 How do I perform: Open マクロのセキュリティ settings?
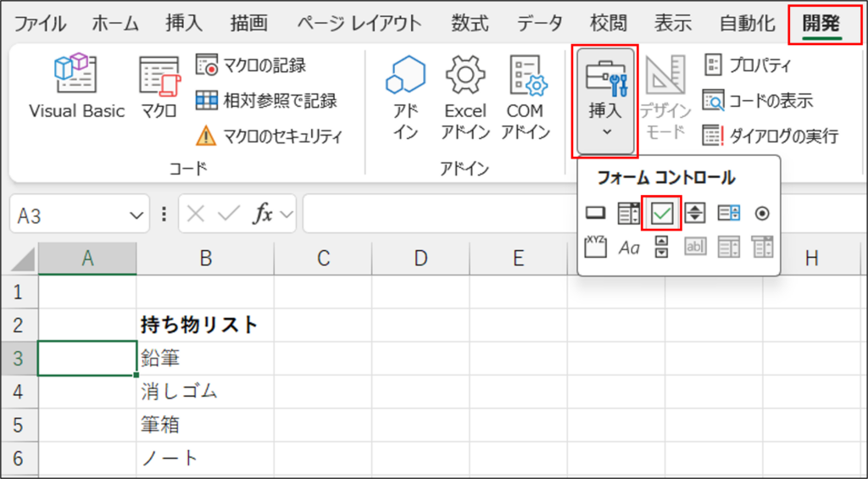[x=270, y=136]
